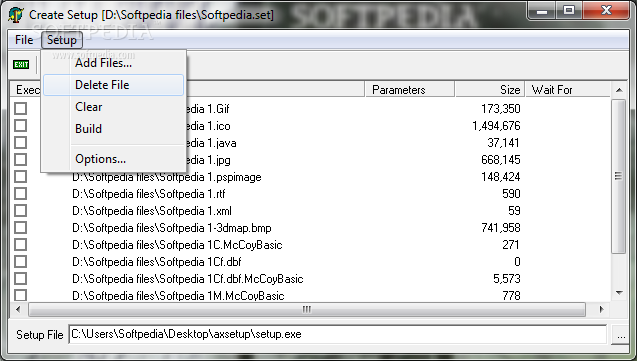
Task: Click the vertical scrollbar thumb
Action: pyautogui.click(x=619, y=176)
